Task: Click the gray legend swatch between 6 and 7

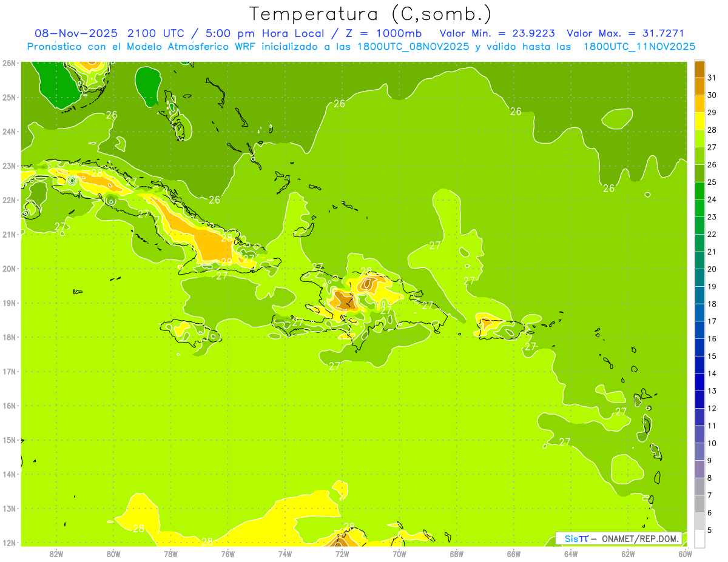Action: pyautogui.click(x=699, y=503)
